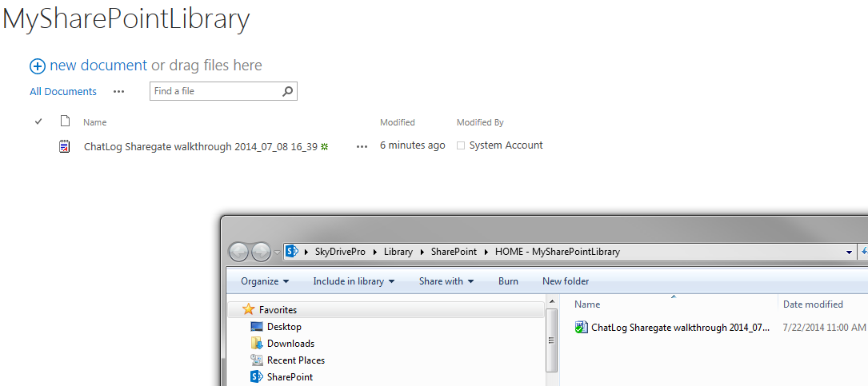This screenshot has width=868, height=386.
Task: Sort by file type icon column
Action: 66,121
